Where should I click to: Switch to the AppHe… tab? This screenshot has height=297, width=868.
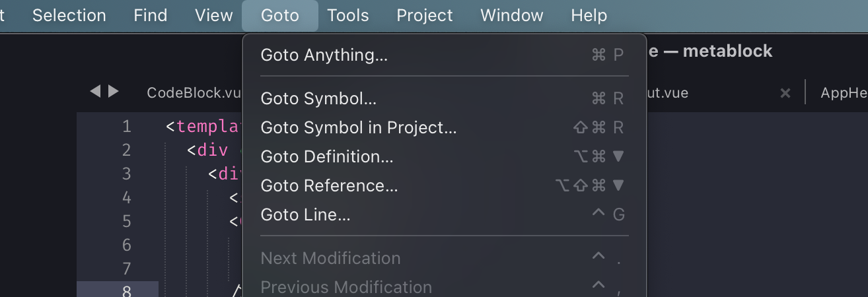(844, 93)
